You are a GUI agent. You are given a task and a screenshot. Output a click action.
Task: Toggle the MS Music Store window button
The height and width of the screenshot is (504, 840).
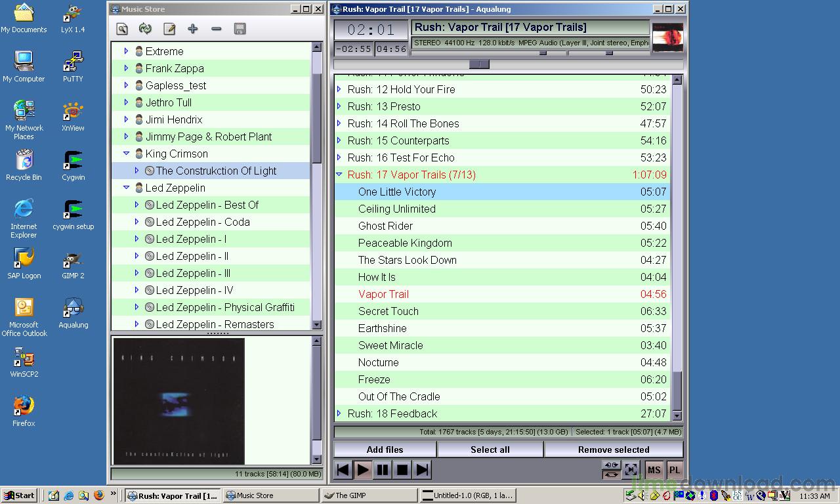tap(654, 470)
